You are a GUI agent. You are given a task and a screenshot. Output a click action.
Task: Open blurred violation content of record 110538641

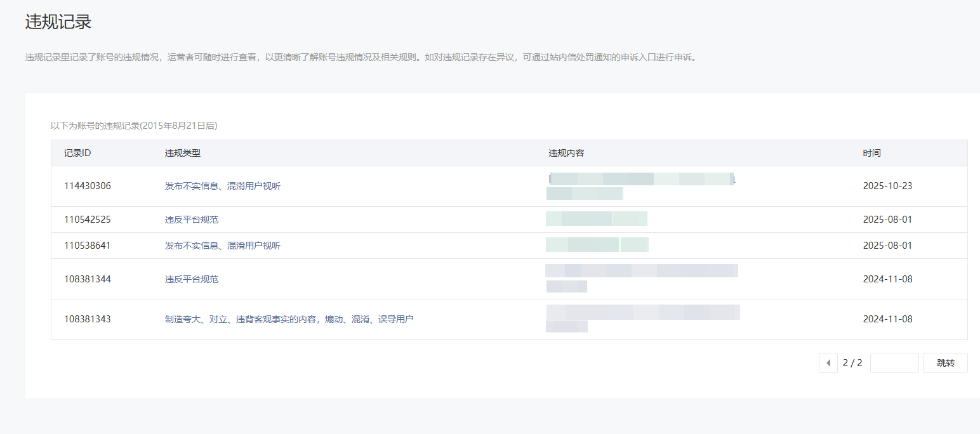(x=597, y=245)
